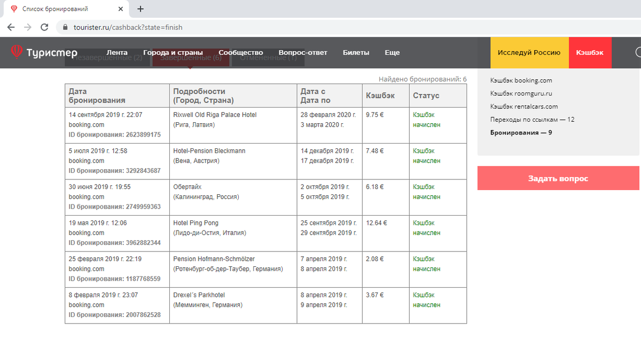Click the address bar URL

(x=128, y=27)
